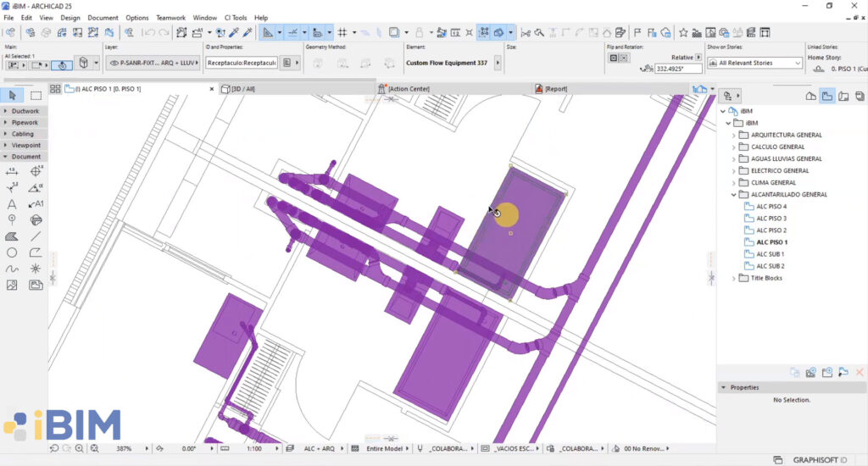Choose the Text tool in Document tools

point(12,204)
